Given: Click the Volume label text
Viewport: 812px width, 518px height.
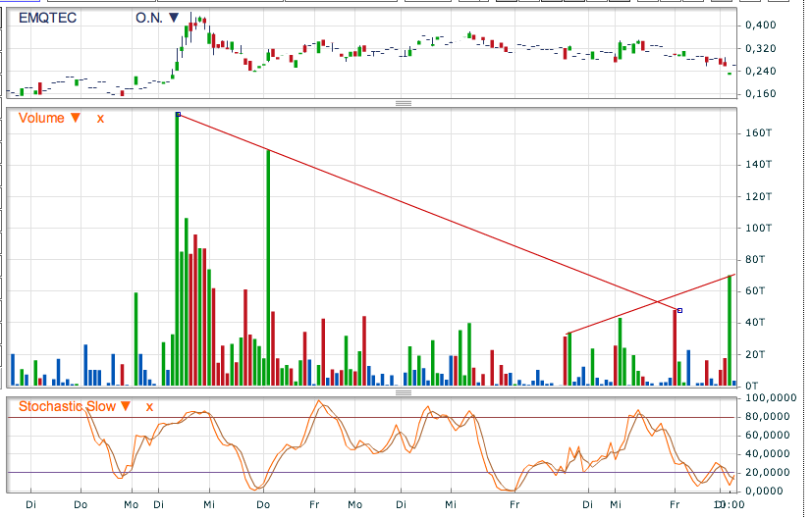Looking at the screenshot, I should 41,118.
